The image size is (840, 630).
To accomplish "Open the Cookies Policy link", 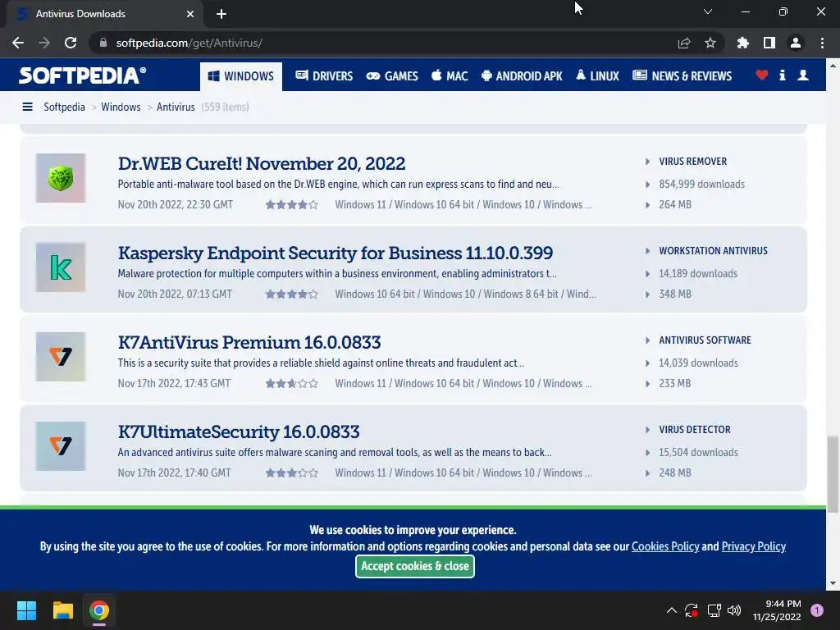I will point(665,546).
